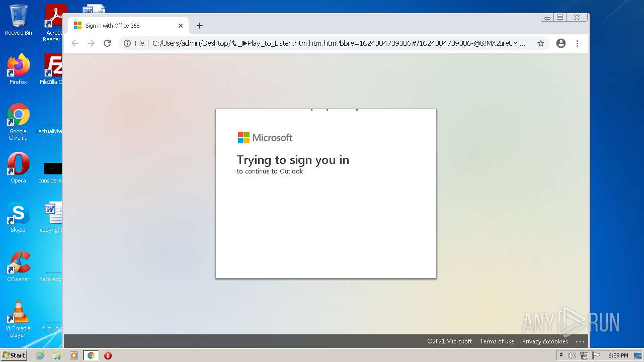644x362 pixels.
Task: Select the Sign in with Office 365 tab
Action: point(128,26)
